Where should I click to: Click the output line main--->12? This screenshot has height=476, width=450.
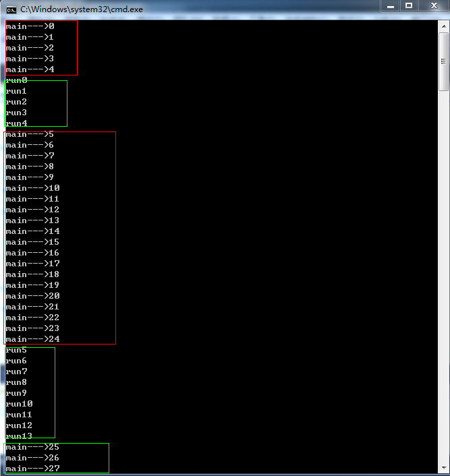tap(32, 210)
